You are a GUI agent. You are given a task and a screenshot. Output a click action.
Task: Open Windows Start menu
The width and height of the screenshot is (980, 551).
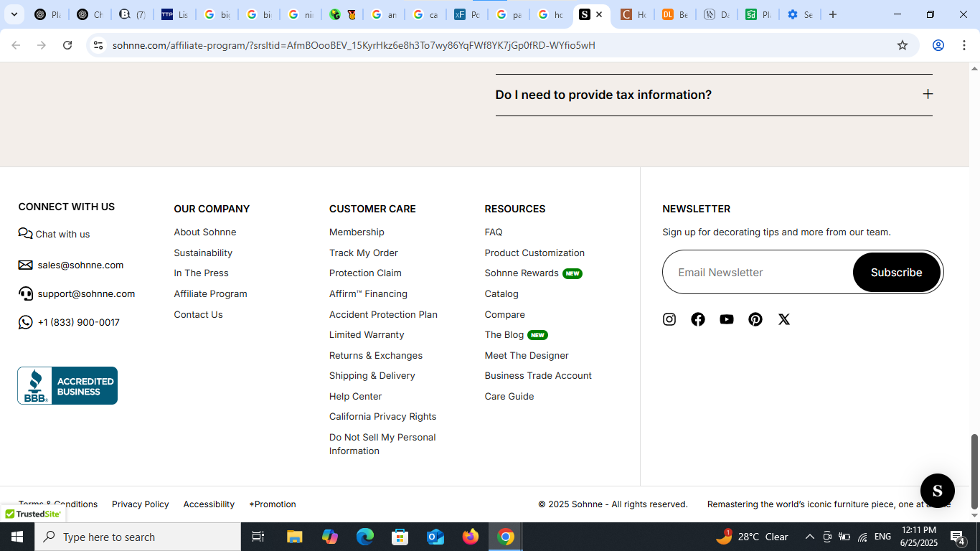[x=17, y=537]
